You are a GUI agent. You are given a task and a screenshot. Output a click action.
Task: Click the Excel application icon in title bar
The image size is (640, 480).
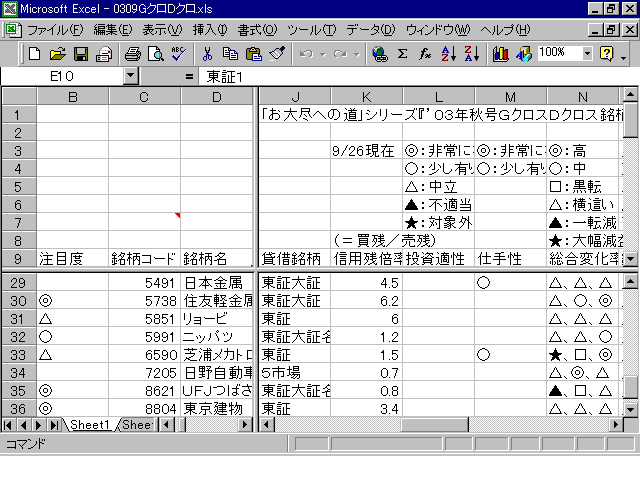(x=10, y=9)
